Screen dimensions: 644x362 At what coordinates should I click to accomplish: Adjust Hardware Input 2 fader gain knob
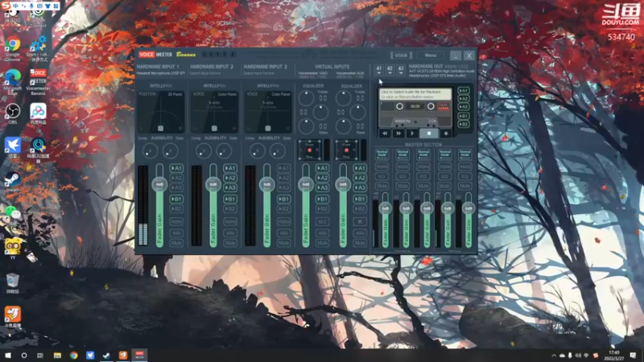213,185
